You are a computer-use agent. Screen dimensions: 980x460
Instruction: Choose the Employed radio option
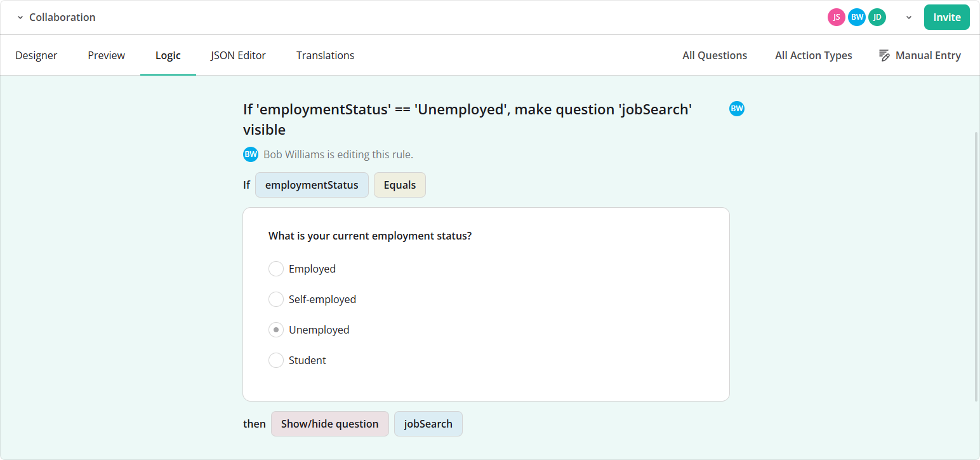point(276,269)
